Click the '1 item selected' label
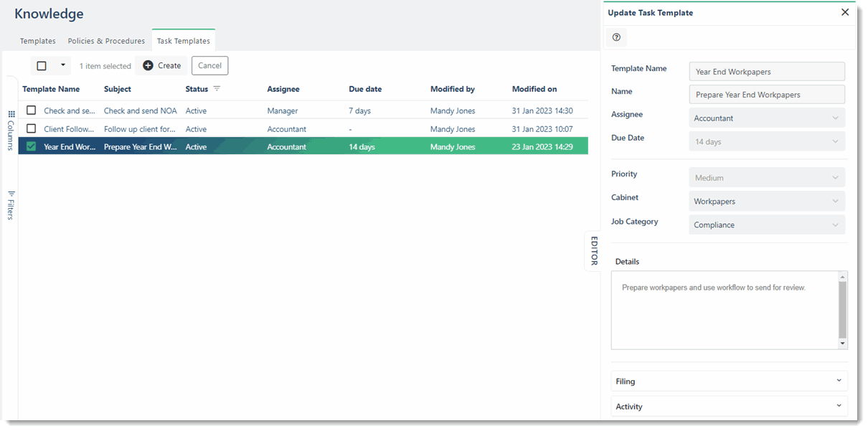 point(105,66)
